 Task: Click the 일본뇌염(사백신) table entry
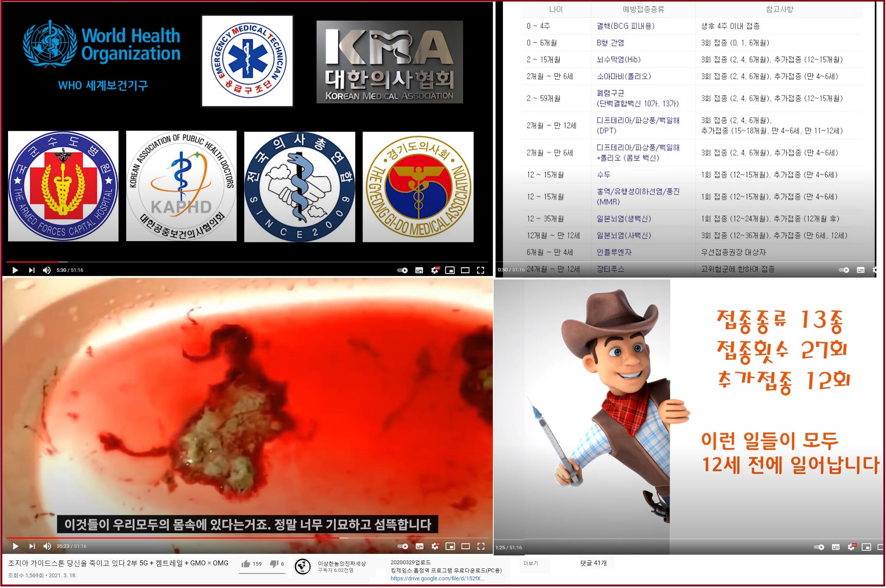(624, 236)
